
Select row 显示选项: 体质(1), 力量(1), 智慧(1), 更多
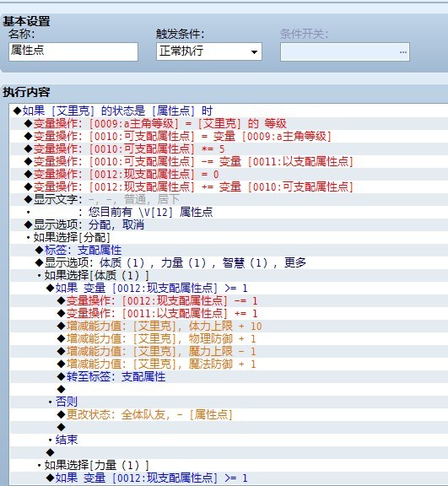(229, 263)
